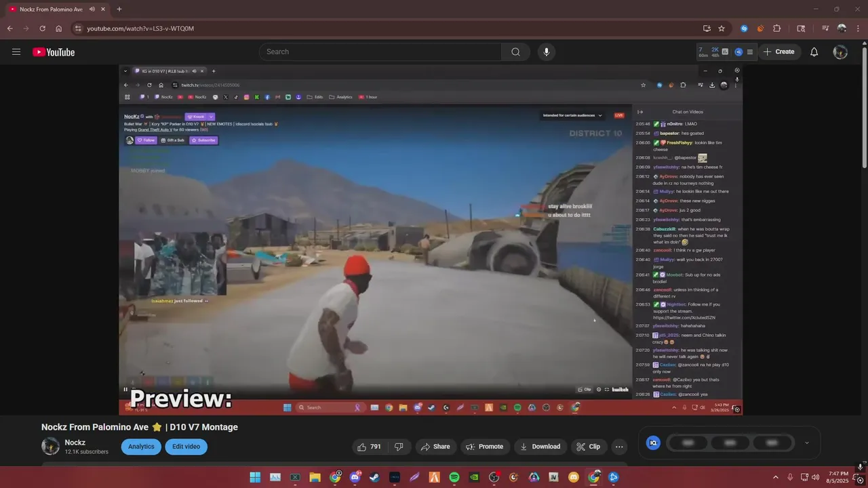The height and width of the screenshot is (488, 868).
Task: Open the Nockz channel name link
Action: pos(75,443)
